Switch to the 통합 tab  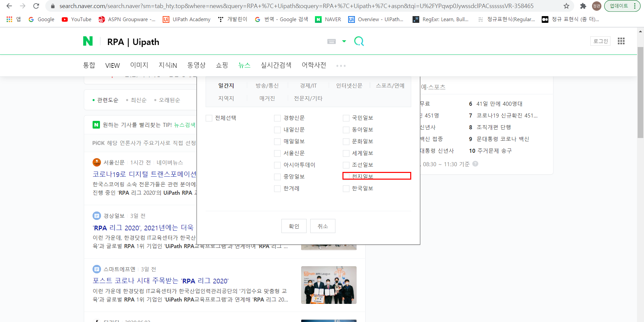tap(89, 65)
